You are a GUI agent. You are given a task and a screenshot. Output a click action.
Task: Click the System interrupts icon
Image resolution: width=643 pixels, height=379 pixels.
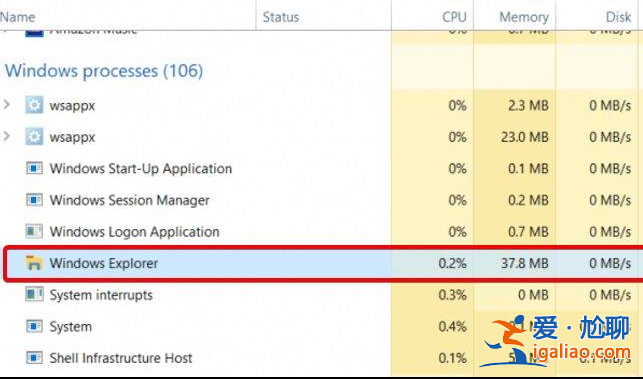point(34,295)
